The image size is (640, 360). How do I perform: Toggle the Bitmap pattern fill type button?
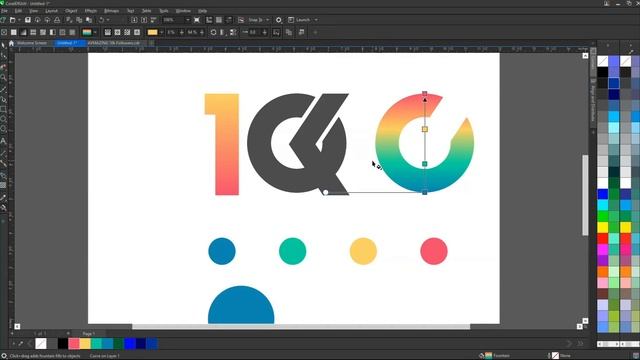pos(43,32)
